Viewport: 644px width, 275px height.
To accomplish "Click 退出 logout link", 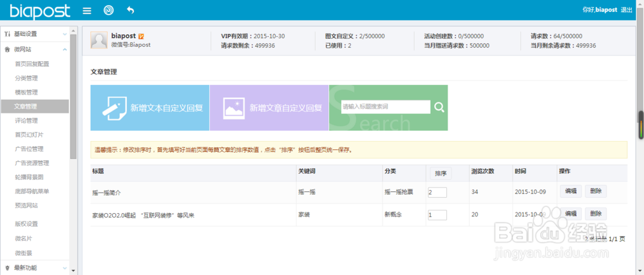I will 627,10.
